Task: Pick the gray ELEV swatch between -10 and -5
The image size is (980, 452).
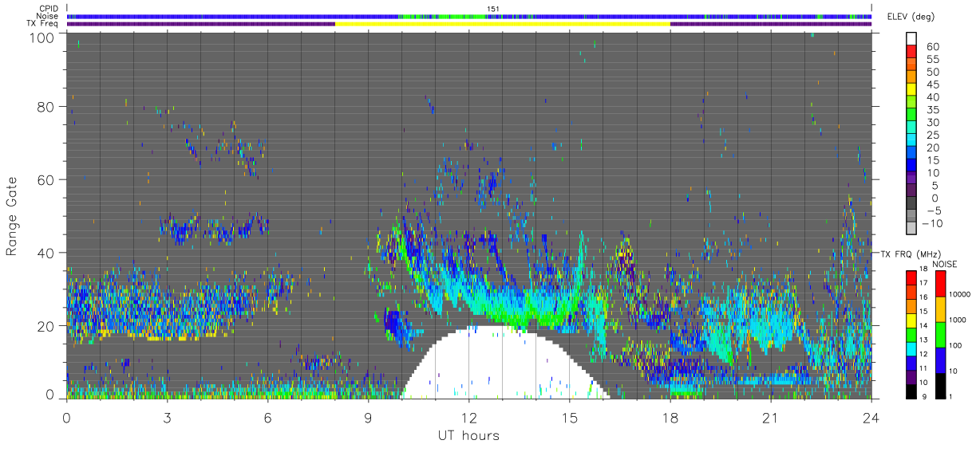Action: click(x=911, y=216)
